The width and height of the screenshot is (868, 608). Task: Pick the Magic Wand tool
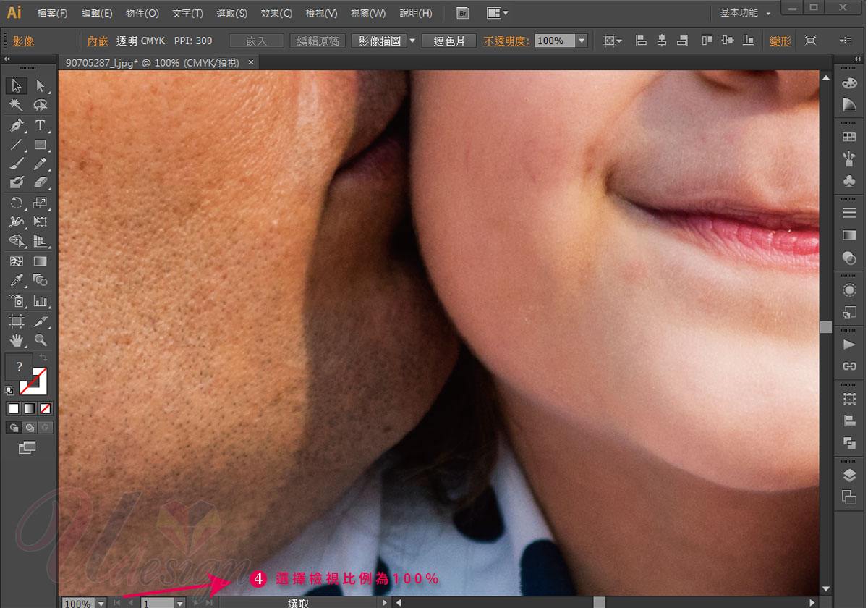tap(17, 106)
